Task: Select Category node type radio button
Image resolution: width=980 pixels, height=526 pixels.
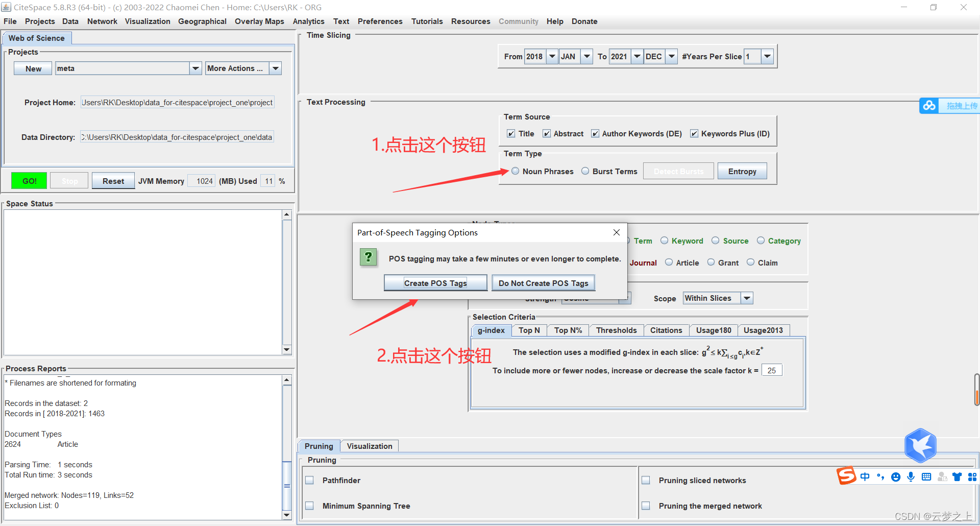Action: [x=761, y=241]
